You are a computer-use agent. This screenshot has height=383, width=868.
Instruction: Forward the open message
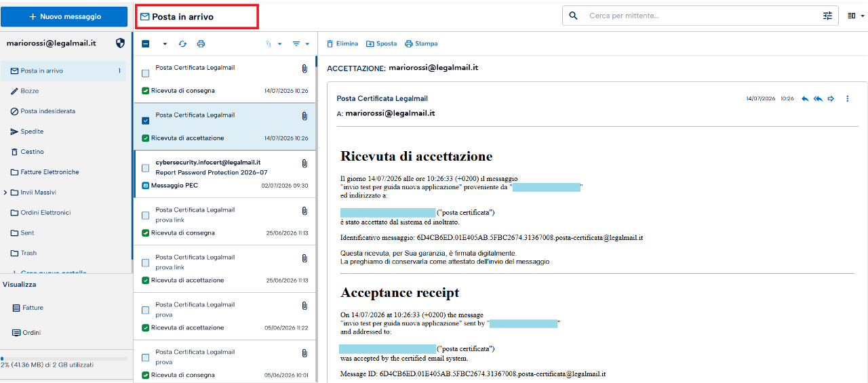coord(831,99)
